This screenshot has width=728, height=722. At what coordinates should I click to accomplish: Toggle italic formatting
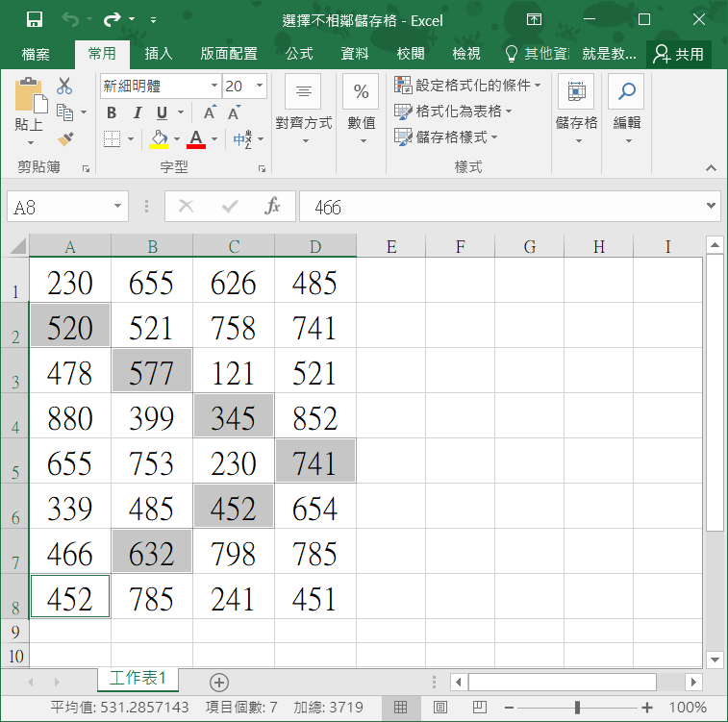pos(137,113)
